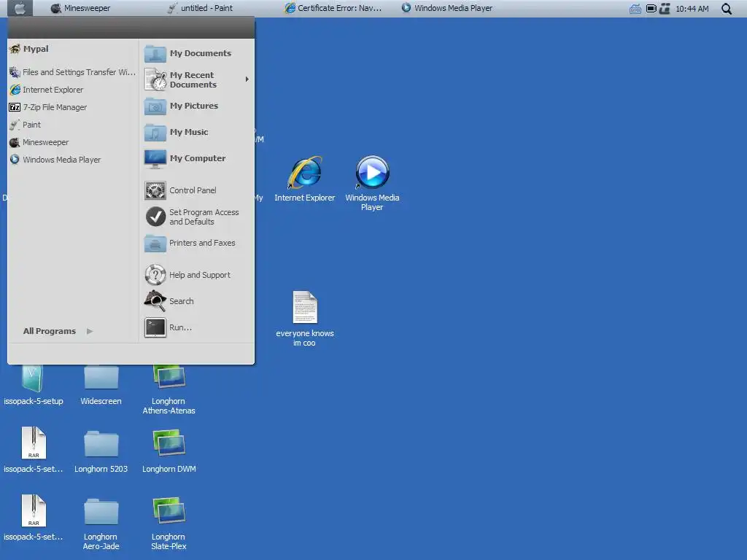Open Paint from the start menu
The height and width of the screenshot is (560, 747).
coord(72,125)
